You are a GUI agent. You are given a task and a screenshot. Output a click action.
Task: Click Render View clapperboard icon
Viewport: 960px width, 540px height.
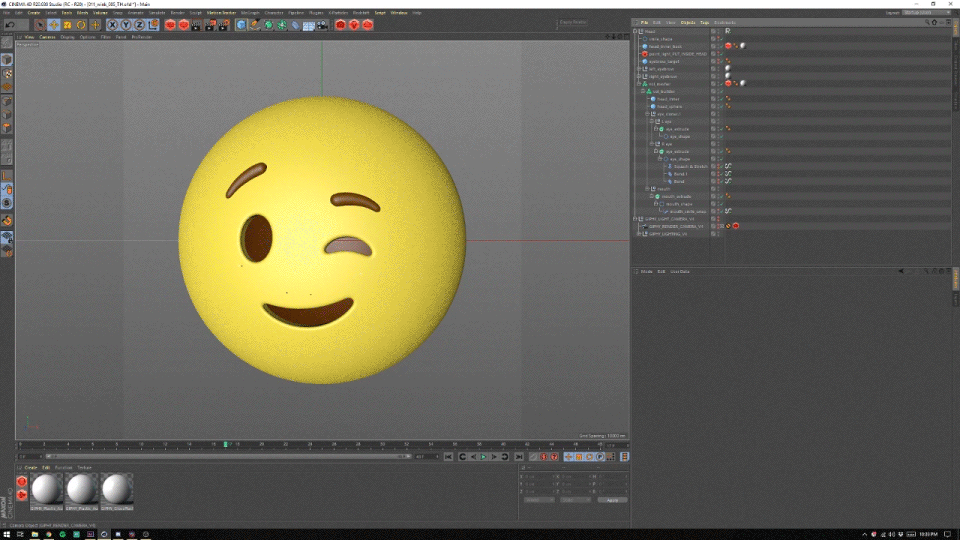(196, 25)
